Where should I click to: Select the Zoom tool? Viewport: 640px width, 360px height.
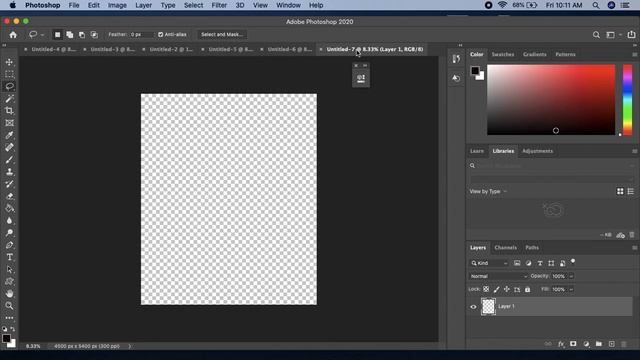9,306
